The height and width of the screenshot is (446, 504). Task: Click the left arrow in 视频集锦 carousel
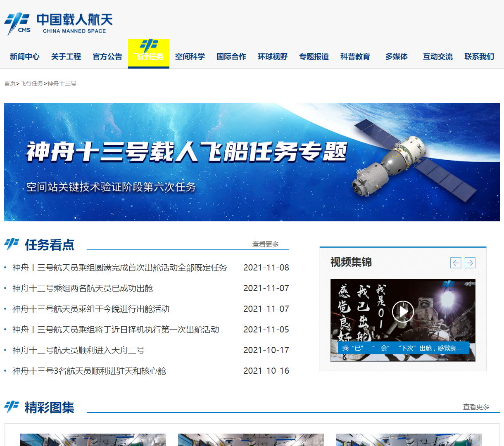456,263
